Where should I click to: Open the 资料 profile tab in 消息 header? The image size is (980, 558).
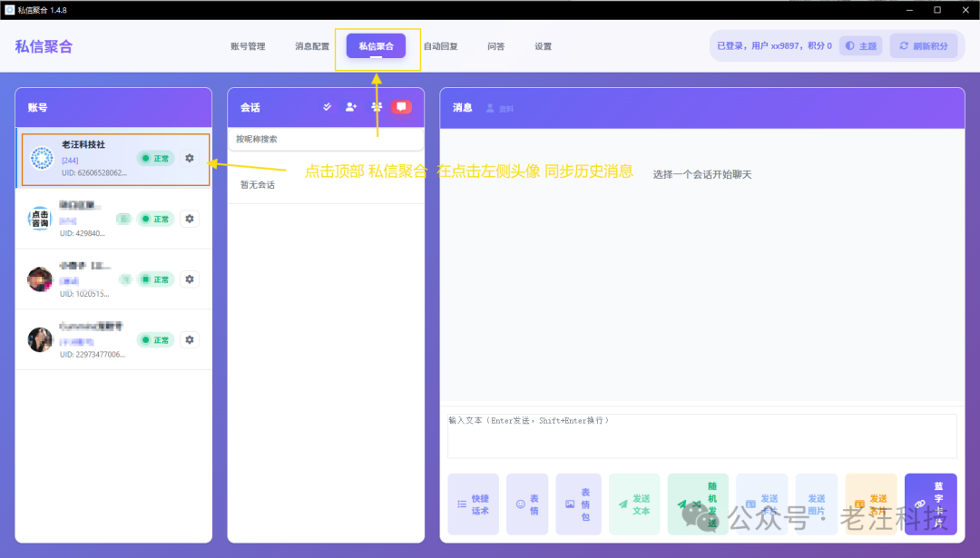tap(500, 109)
